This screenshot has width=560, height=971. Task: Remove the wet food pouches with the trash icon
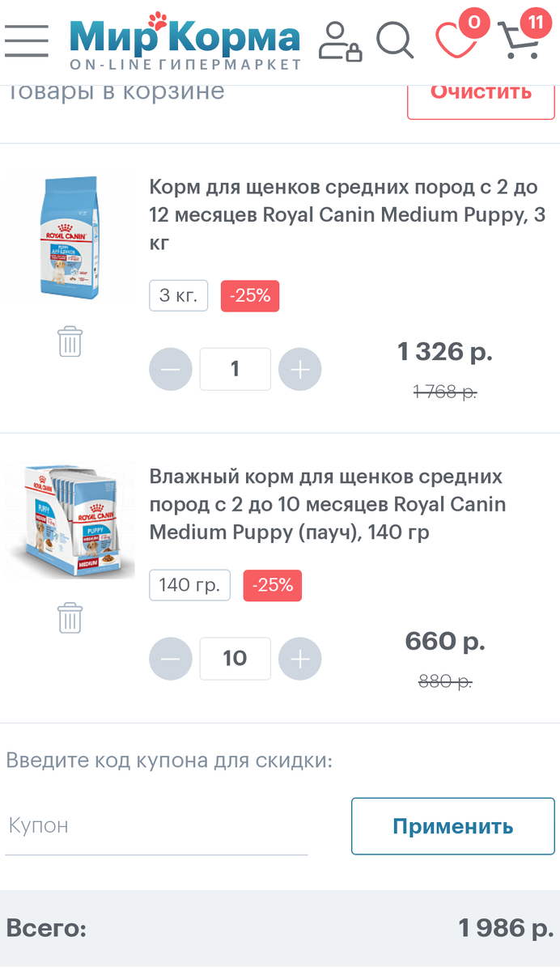click(70, 617)
